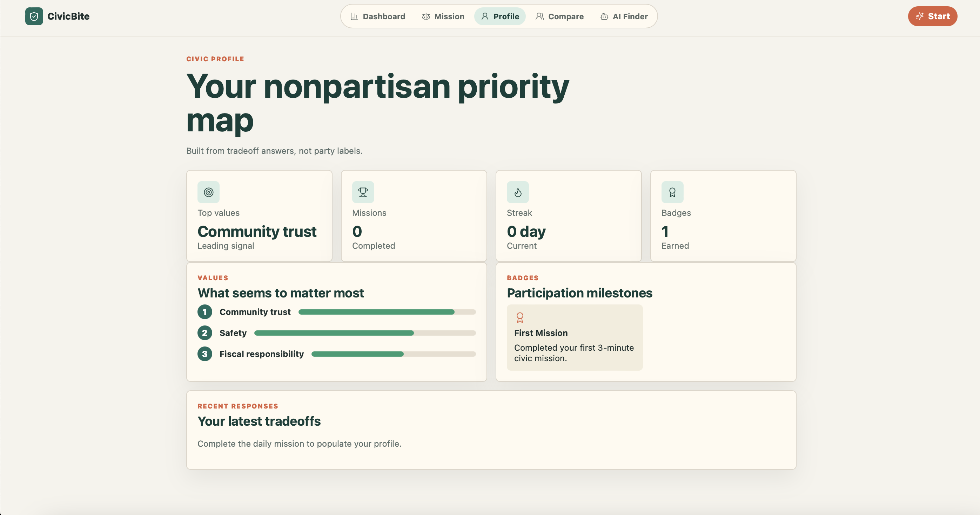
Task: Open the First Mission badge card
Action: pos(575,337)
